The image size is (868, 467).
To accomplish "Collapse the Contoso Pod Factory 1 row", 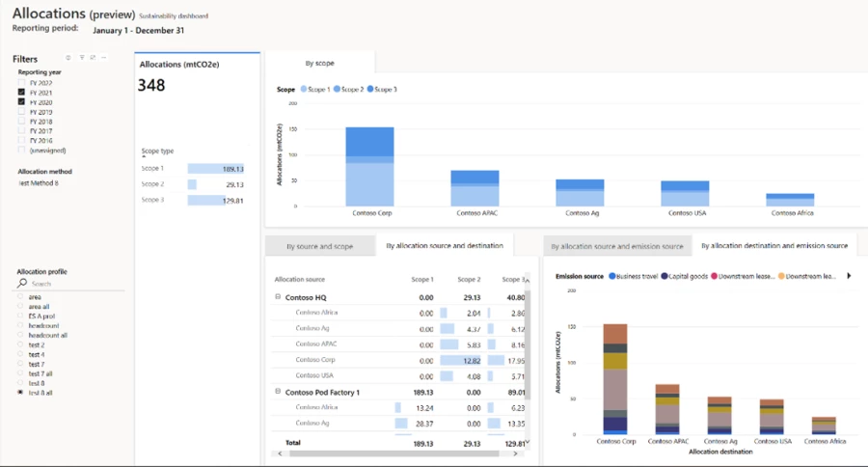I will [278, 393].
